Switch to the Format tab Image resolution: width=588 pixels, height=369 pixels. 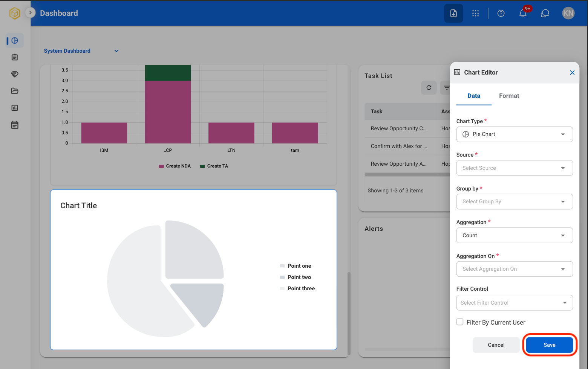click(509, 96)
